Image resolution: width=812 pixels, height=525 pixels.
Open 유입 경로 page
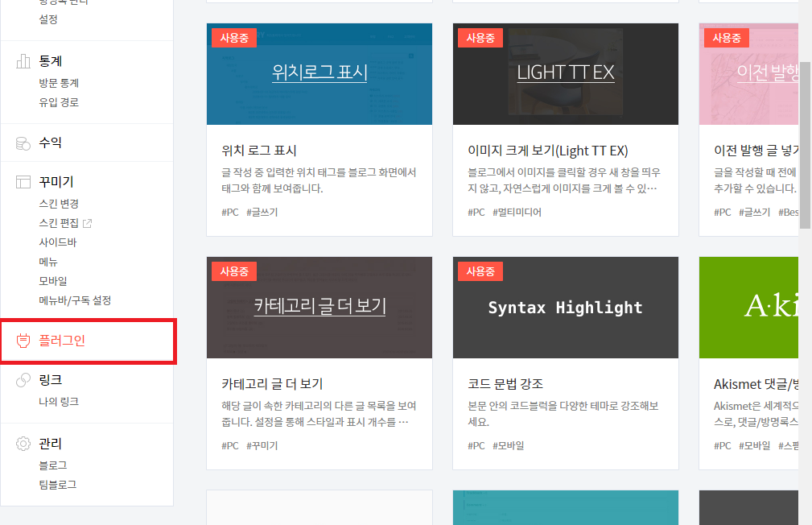click(59, 102)
